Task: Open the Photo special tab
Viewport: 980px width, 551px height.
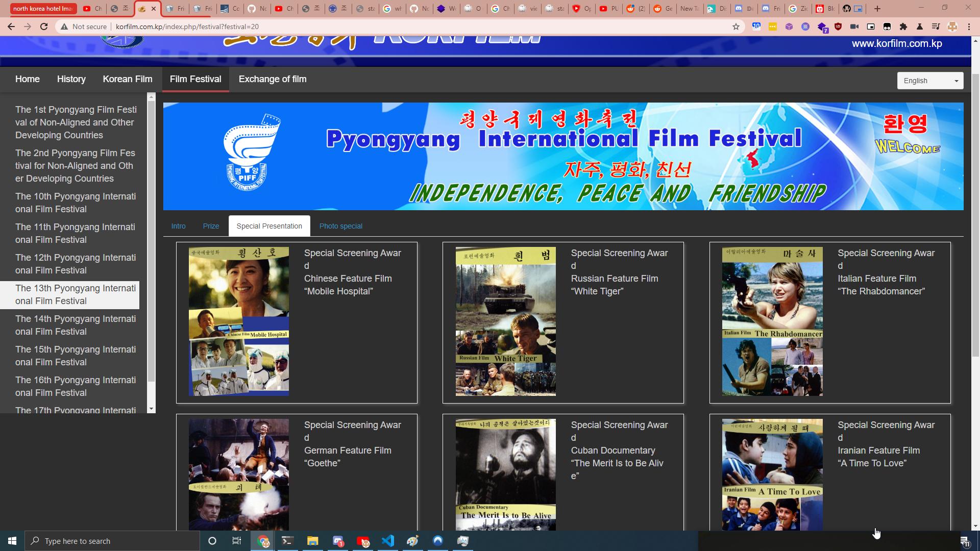Action: click(x=340, y=226)
